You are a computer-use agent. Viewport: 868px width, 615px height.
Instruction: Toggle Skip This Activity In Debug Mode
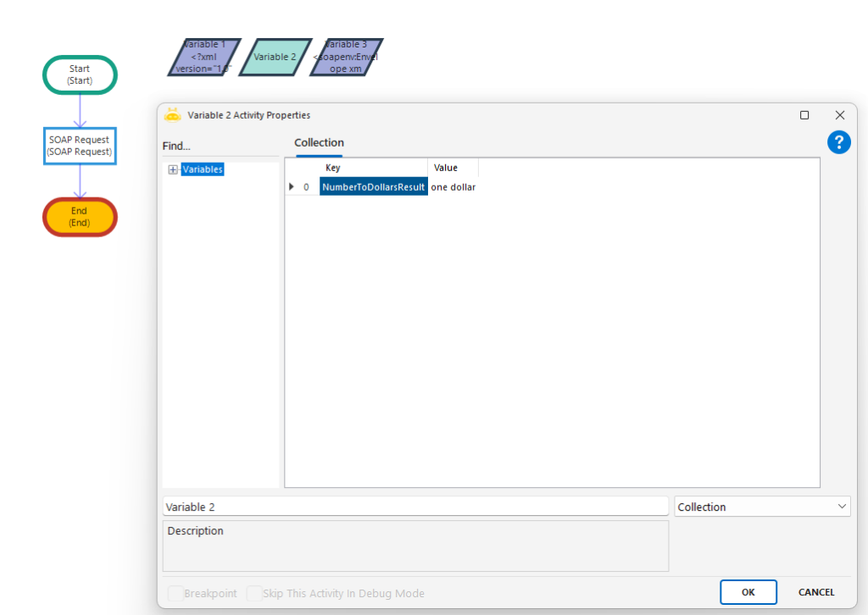pos(253,593)
